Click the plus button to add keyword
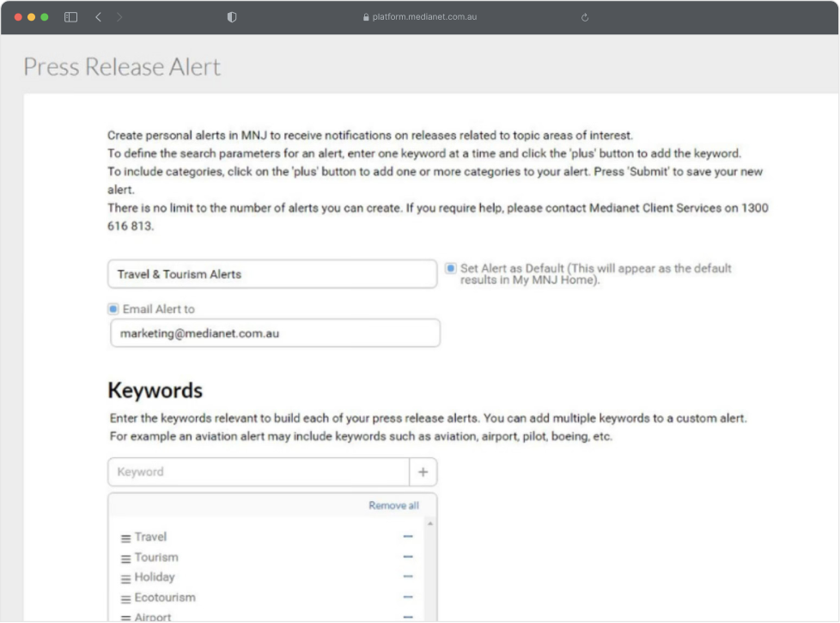 [423, 472]
